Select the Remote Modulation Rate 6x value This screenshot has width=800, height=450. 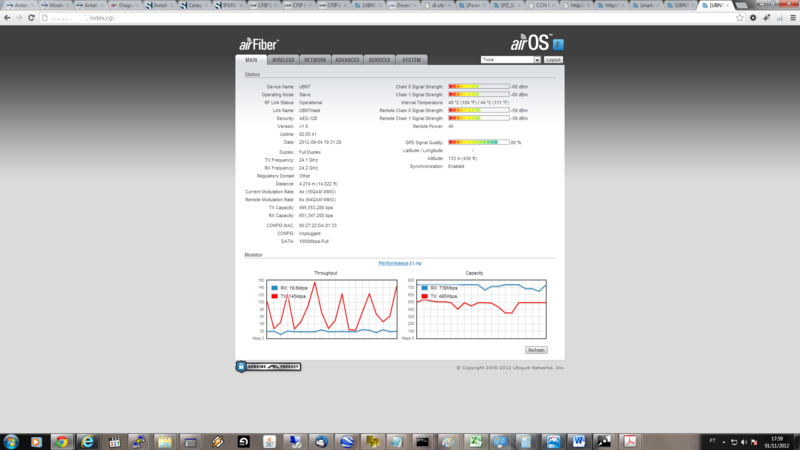pos(317,199)
